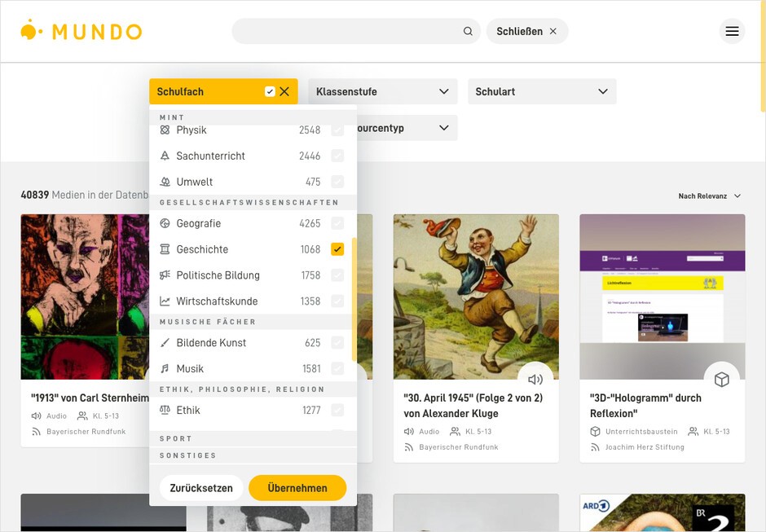Open the Nach Relevanz sort dropdown
This screenshot has height=532, width=766.
(x=709, y=196)
